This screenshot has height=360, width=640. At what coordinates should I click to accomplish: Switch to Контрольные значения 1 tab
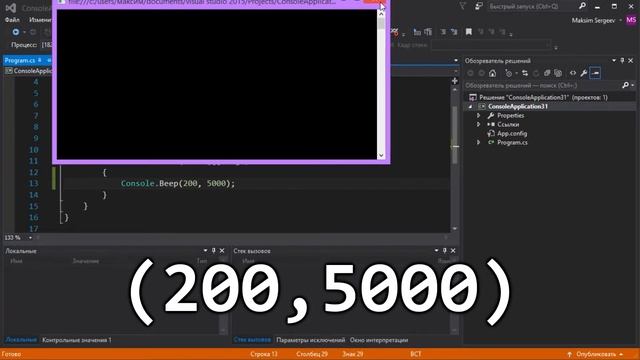(77, 340)
